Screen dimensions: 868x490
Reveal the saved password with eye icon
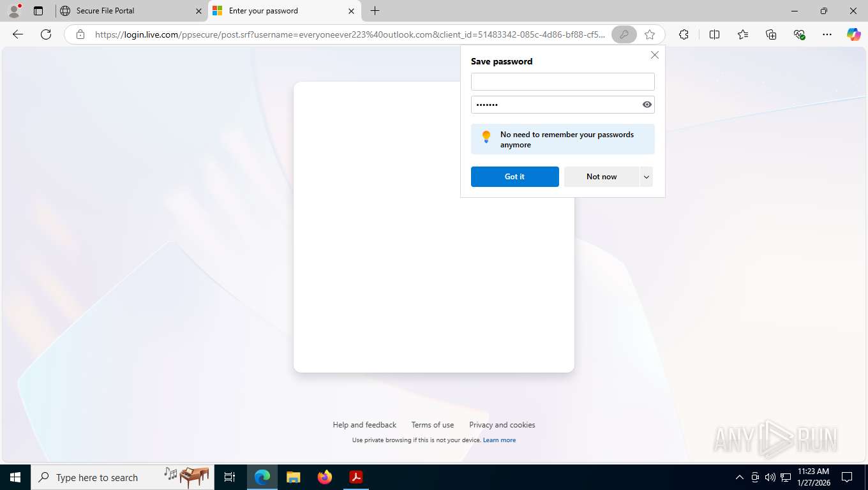647,105
